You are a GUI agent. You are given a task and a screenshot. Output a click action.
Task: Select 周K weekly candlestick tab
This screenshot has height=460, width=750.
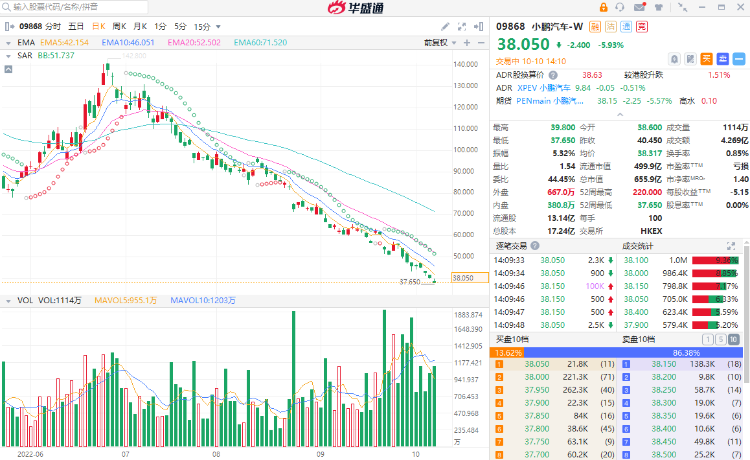[x=119, y=27]
